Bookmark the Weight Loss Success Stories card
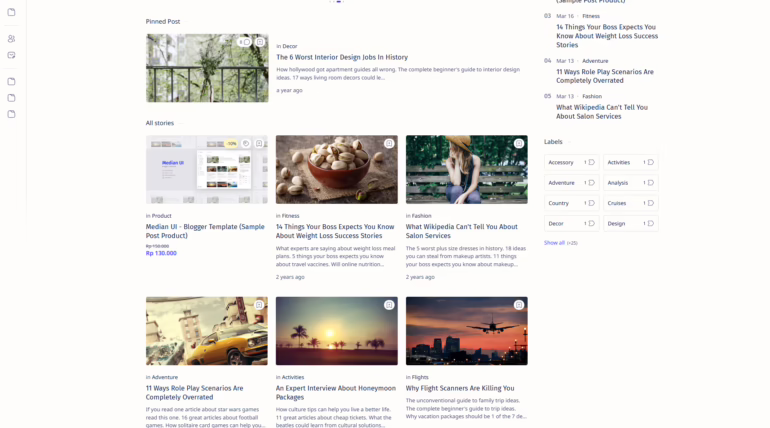 [389, 144]
